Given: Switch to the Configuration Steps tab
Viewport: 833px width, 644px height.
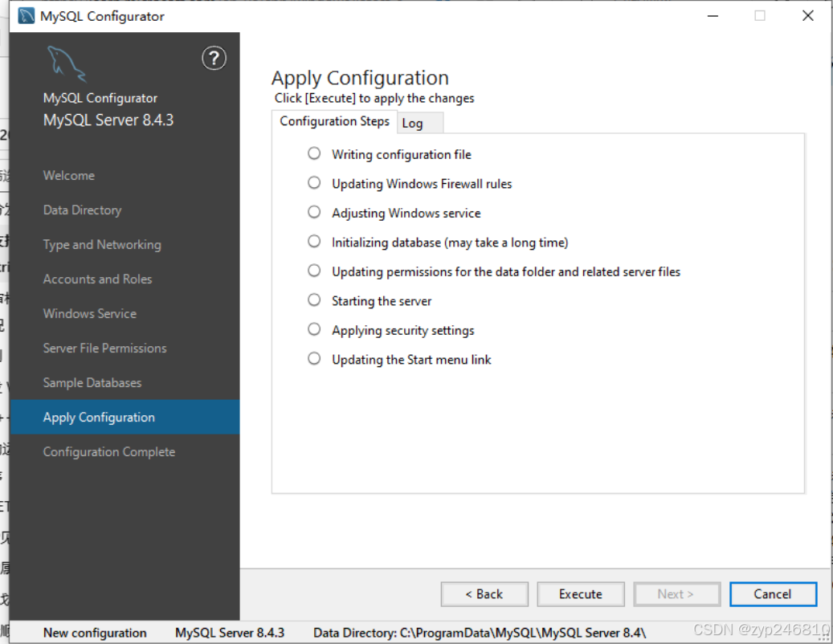Looking at the screenshot, I should (335, 121).
